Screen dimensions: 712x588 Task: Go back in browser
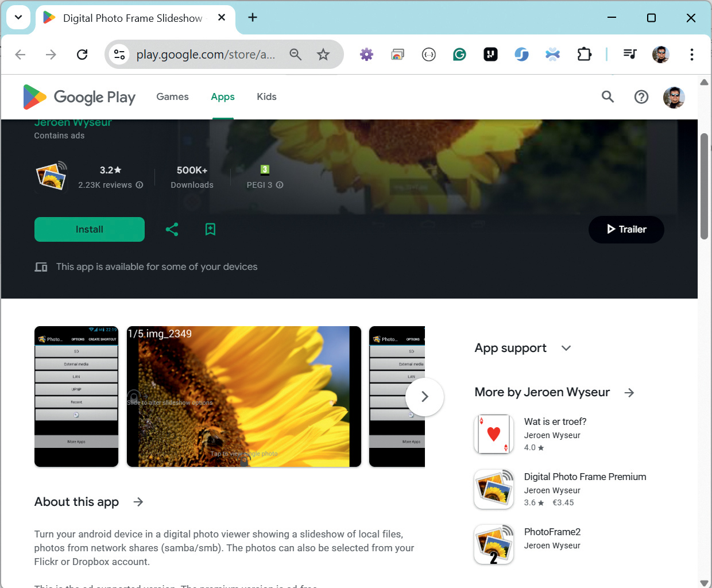(x=21, y=55)
